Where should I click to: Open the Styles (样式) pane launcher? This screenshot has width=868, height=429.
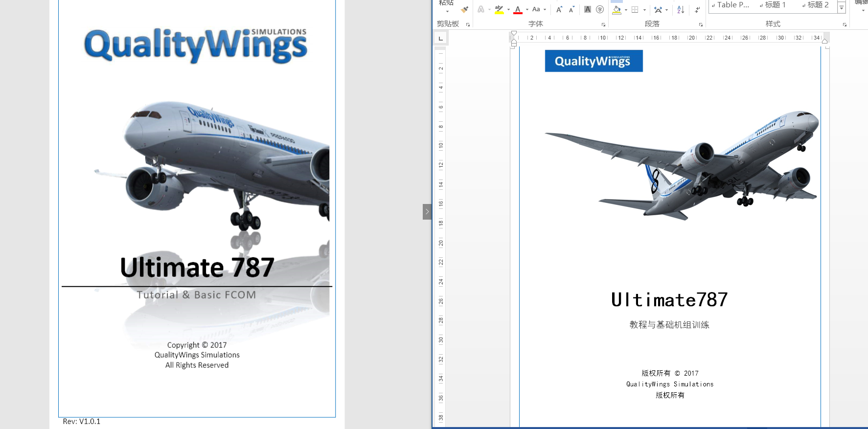(845, 24)
